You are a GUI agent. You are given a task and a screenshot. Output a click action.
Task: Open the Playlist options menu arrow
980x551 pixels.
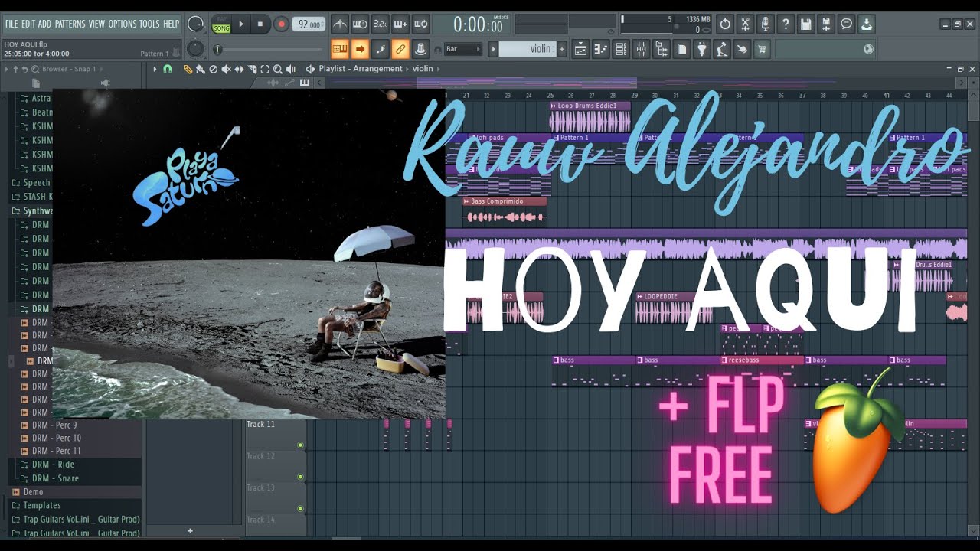pyautogui.click(x=155, y=69)
